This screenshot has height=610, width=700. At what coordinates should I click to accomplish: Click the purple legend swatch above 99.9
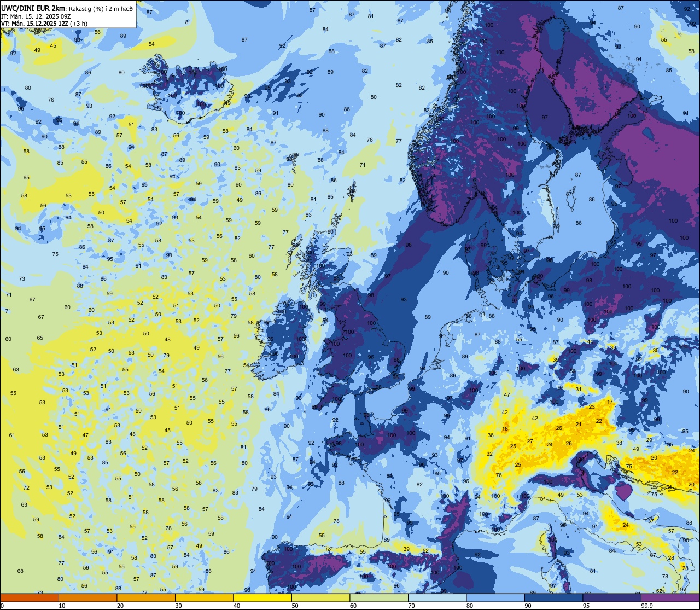point(670,597)
